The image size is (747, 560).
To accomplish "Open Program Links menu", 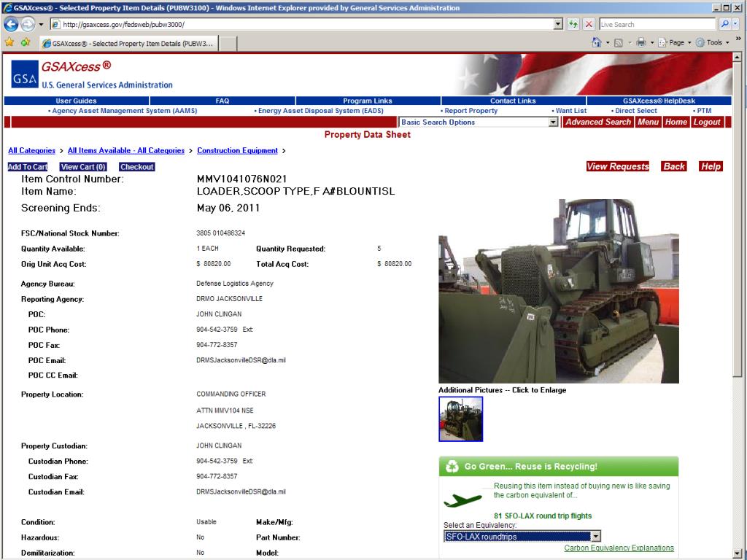I will click(368, 101).
